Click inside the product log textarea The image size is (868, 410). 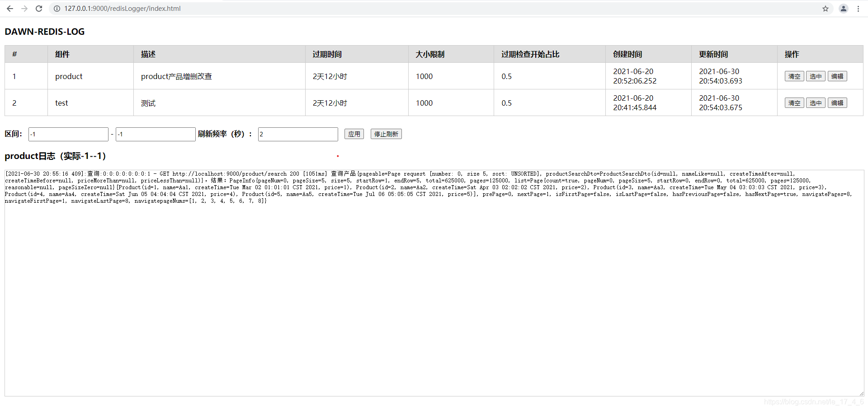tap(434, 283)
